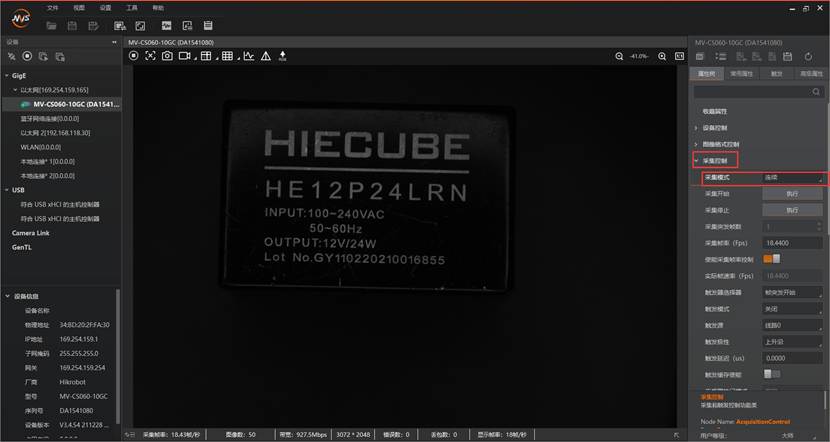830x442 pixels.
Task: Click the magnifier search icon in property search box
Action: (816, 92)
